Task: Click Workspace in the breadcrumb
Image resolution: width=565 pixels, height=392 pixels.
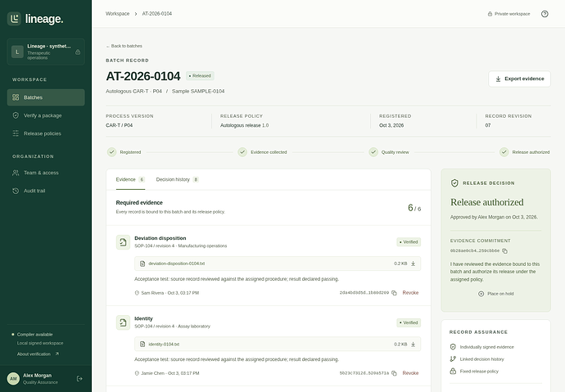Action: point(117,14)
